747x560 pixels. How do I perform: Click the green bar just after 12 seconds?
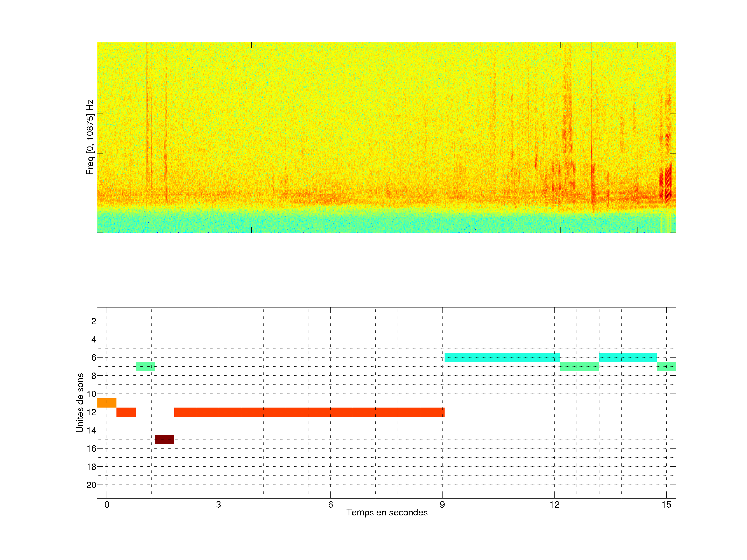pyautogui.click(x=579, y=367)
